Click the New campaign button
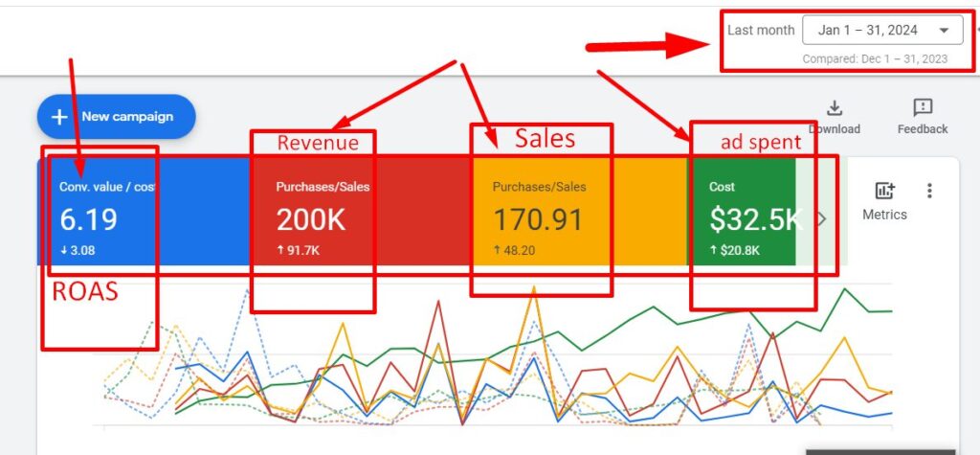The image size is (980, 455). [x=116, y=117]
